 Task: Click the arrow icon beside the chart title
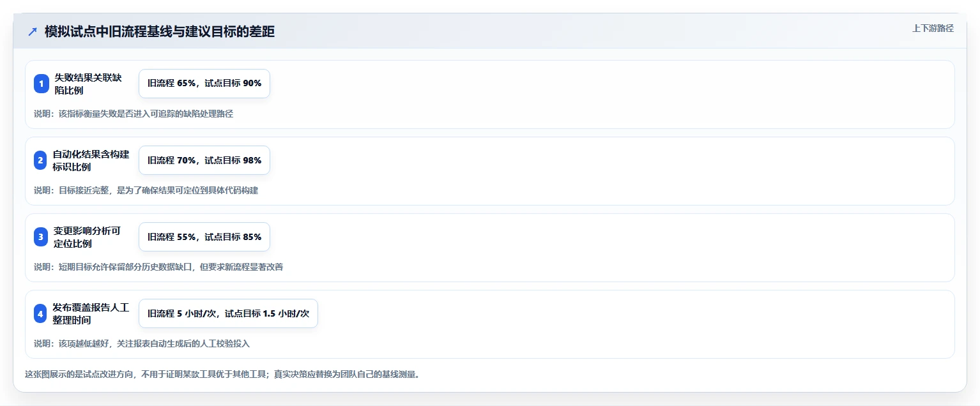33,31
